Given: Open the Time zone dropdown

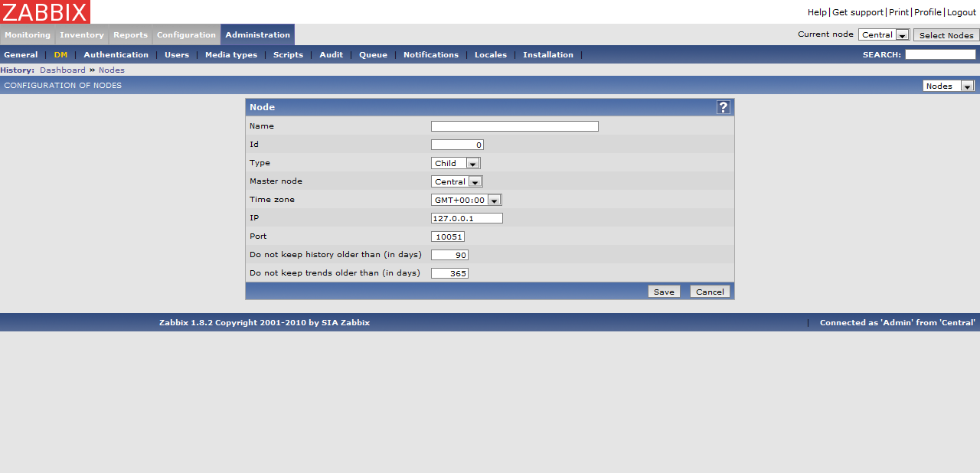Looking at the screenshot, I should (x=466, y=200).
